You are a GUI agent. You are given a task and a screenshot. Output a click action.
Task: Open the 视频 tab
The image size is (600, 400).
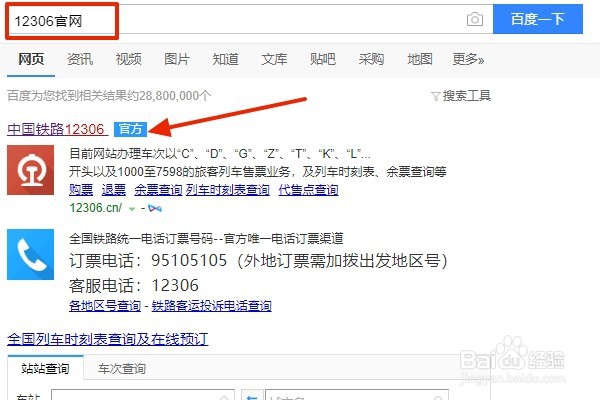tap(129, 59)
